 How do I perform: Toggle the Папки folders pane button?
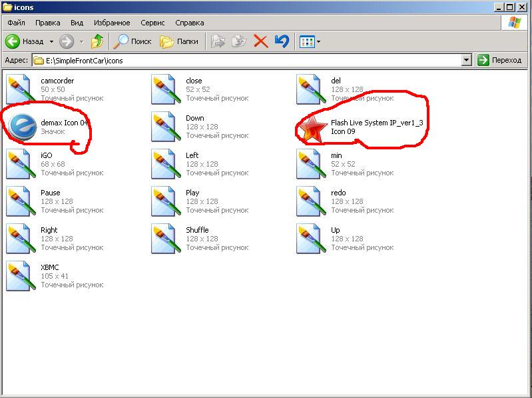(x=180, y=41)
